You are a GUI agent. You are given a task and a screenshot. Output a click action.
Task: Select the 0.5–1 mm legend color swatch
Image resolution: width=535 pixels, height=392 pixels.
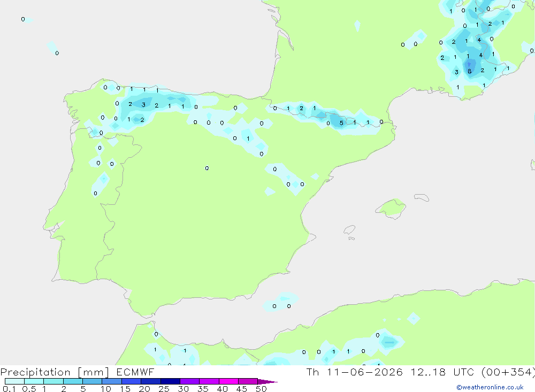point(34,381)
